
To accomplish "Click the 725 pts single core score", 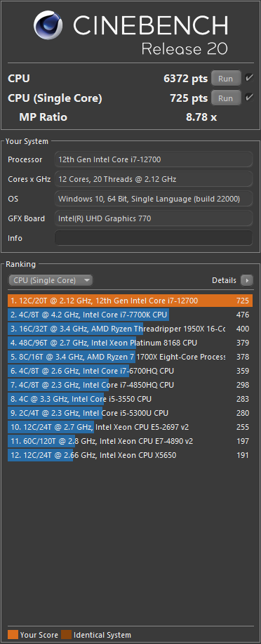I will (189, 98).
